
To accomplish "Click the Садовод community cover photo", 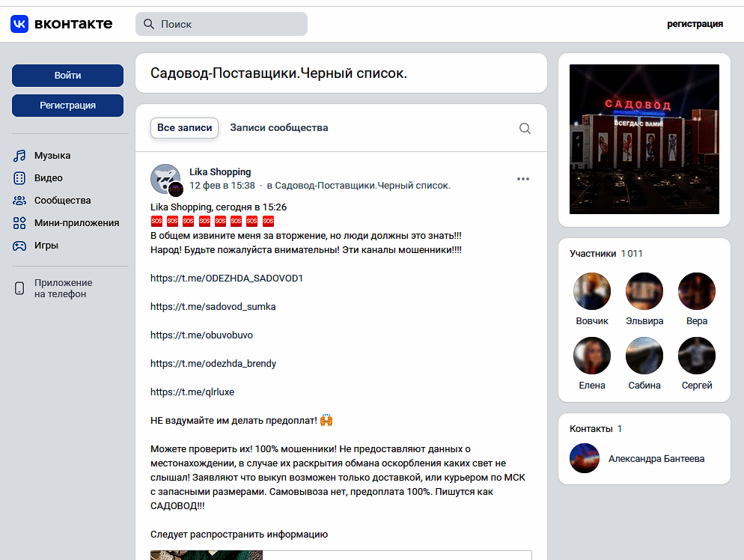I will [644, 139].
